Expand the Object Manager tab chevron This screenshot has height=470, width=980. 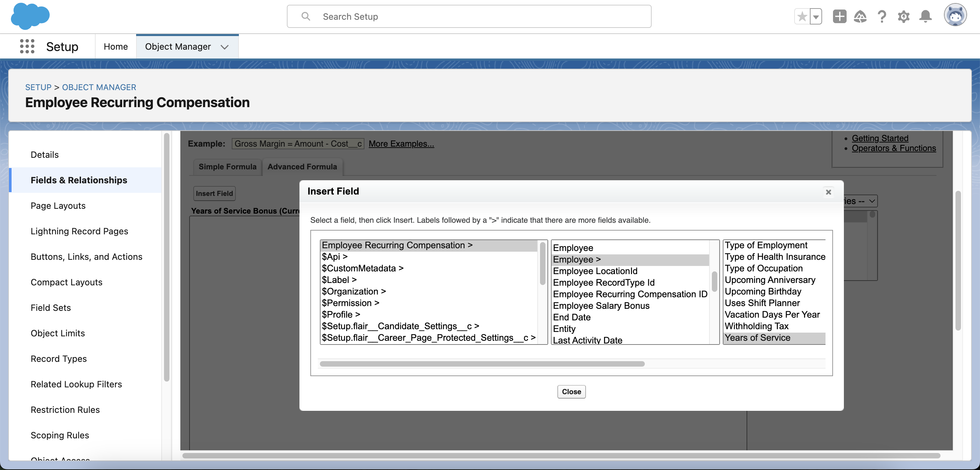click(225, 47)
